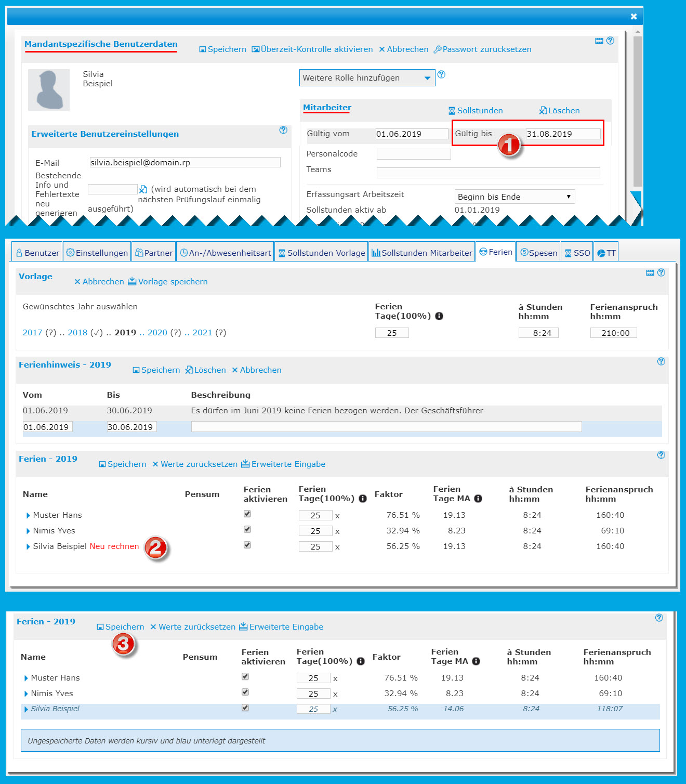Screen dimensions: 686x784
Task: Click Speichern in bottom Ferien - 2019 section
Action: pos(121,627)
